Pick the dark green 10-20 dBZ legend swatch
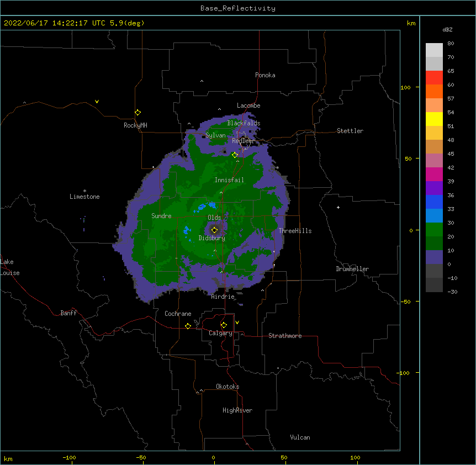Screen dimensions: 476x465 [434, 244]
